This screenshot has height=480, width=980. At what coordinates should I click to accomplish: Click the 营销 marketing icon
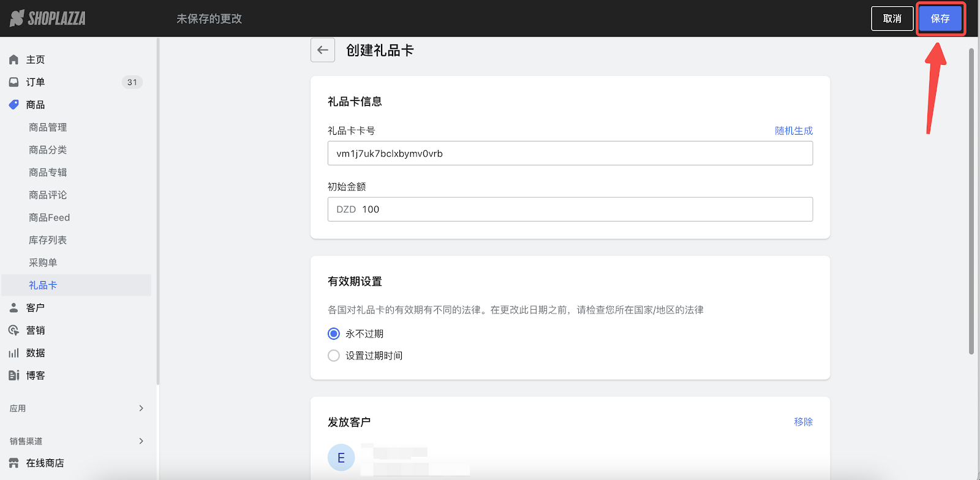(x=13, y=331)
